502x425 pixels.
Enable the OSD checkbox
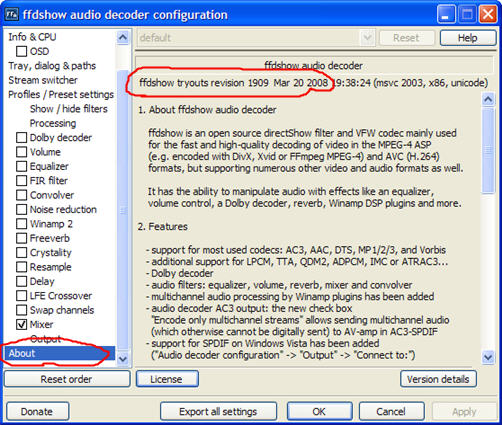[22, 51]
